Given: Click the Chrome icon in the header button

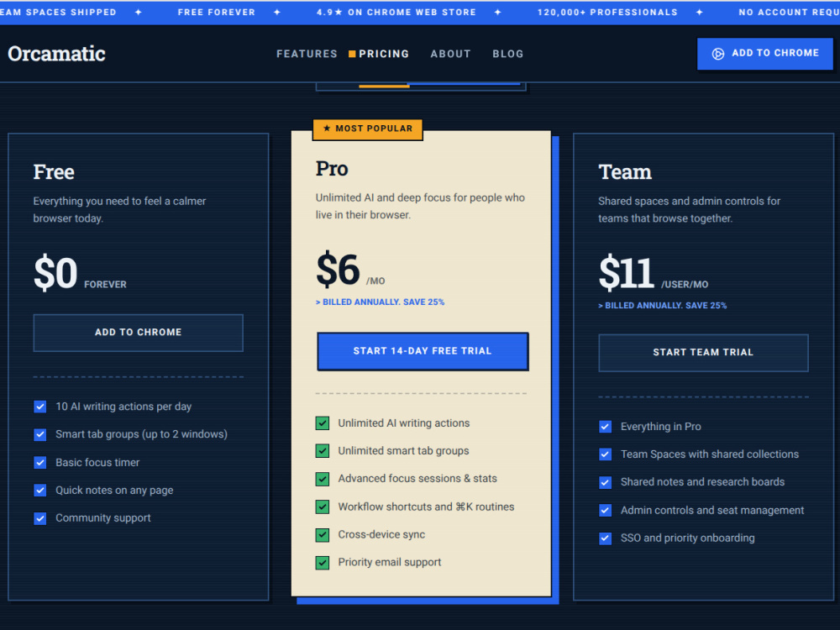Looking at the screenshot, I should [x=718, y=54].
